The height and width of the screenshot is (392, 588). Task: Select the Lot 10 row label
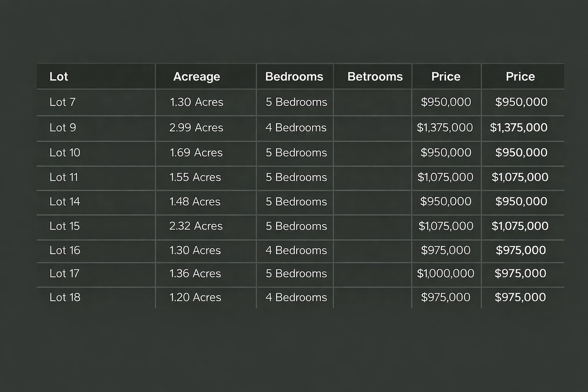[x=65, y=153]
